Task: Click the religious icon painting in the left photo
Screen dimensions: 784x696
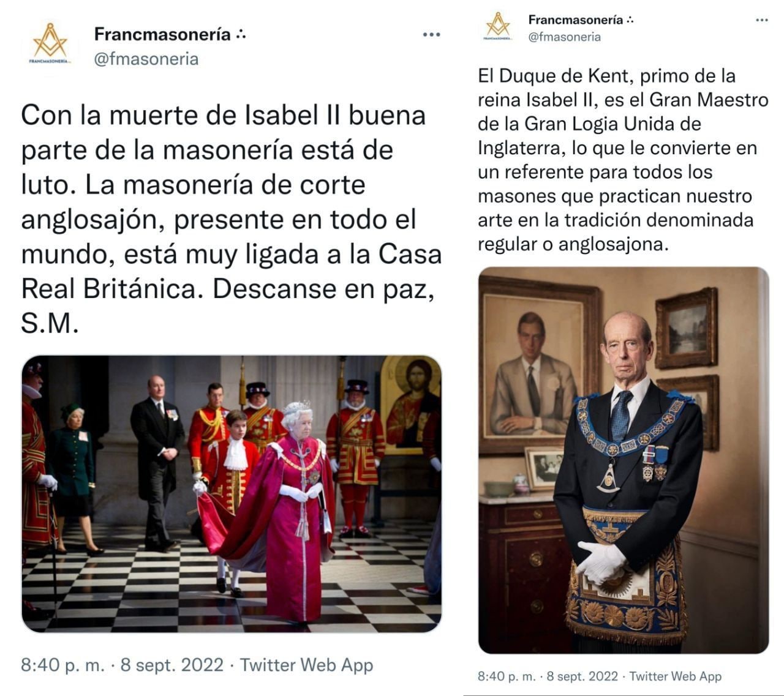Action: [x=411, y=405]
